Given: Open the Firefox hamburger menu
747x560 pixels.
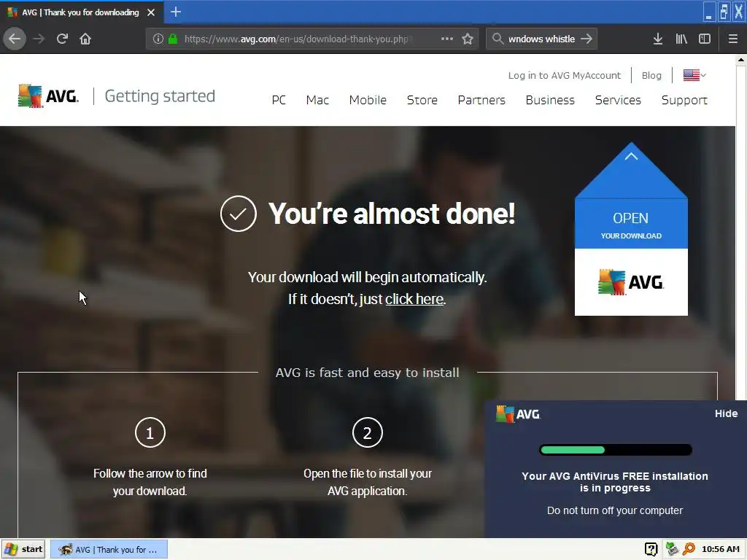Looking at the screenshot, I should pyautogui.click(x=733, y=39).
